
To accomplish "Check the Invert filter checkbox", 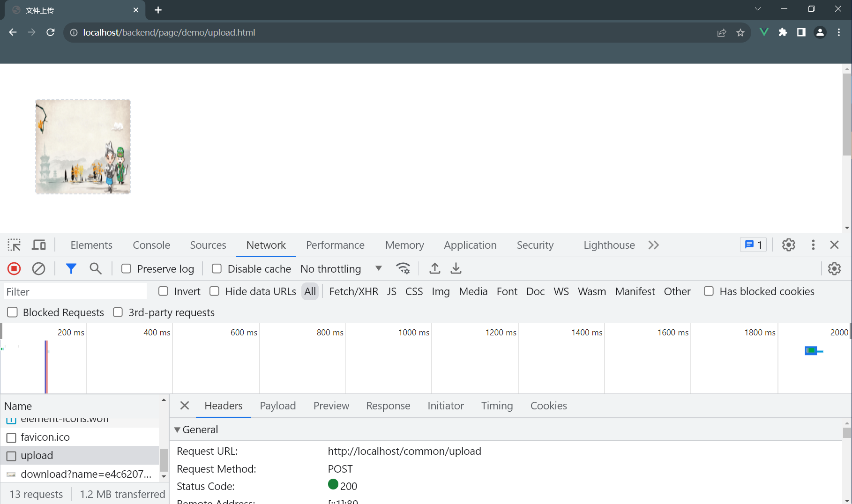I will (163, 291).
